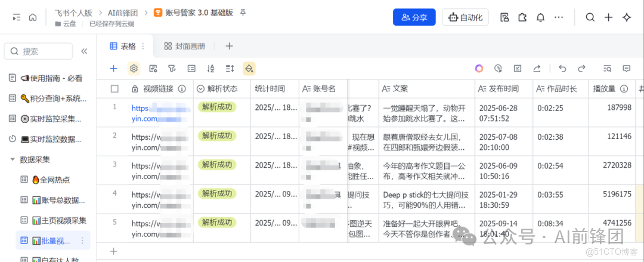Open the filter funnel toolbar icon
The width and height of the screenshot is (644, 262).
172,69
